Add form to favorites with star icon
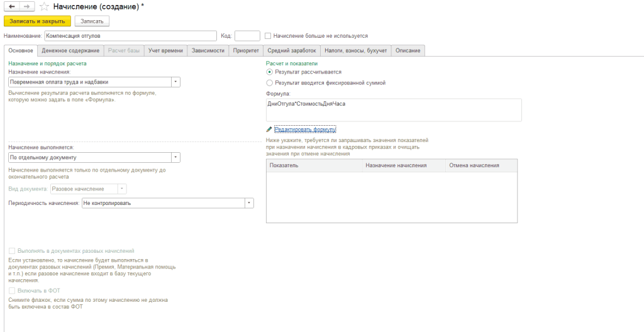 44,6
